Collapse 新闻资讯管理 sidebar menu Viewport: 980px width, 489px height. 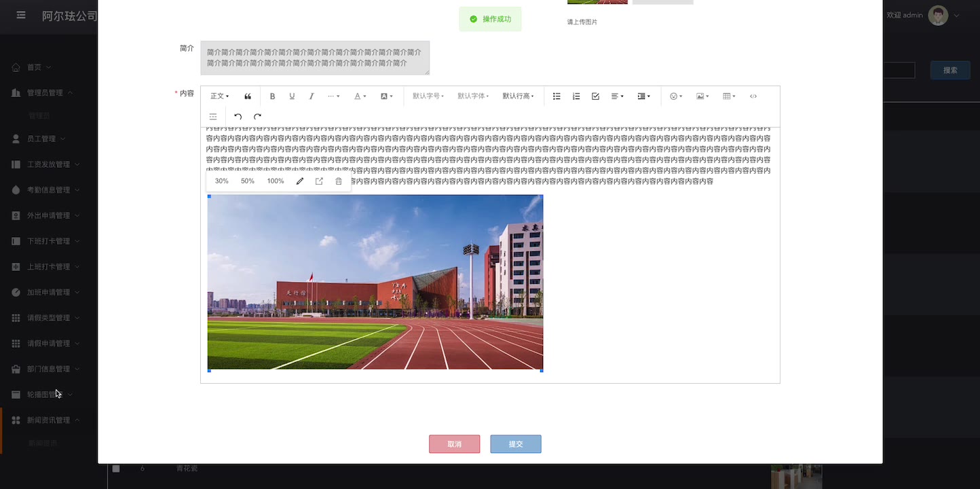click(x=45, y=420)
